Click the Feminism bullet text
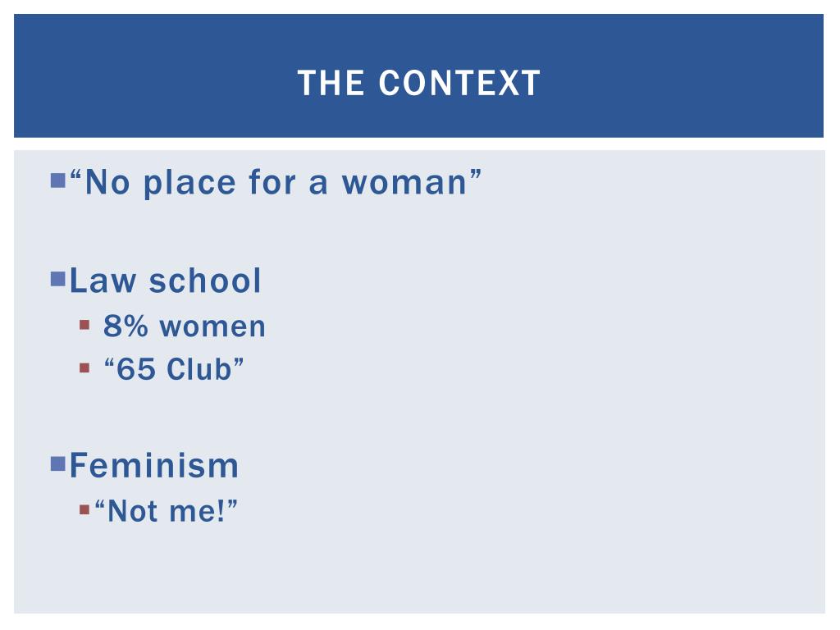The height and width of the screenshot is (630, 840). [x=153, y=465]
